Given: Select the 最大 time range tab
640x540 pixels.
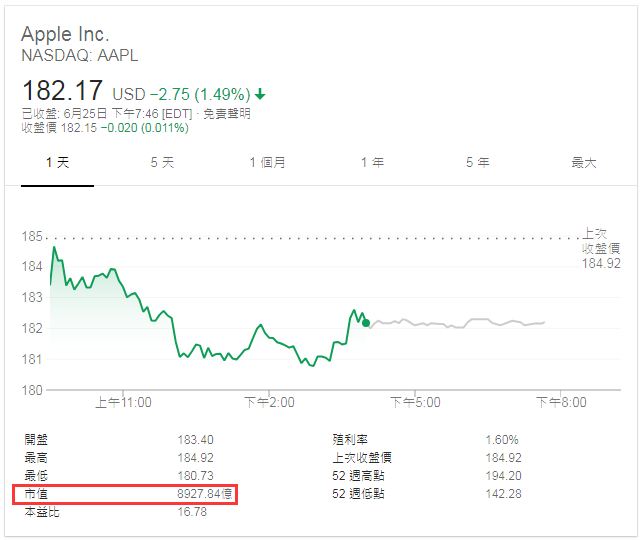Looking at the screenshot, I should (583, 163).
